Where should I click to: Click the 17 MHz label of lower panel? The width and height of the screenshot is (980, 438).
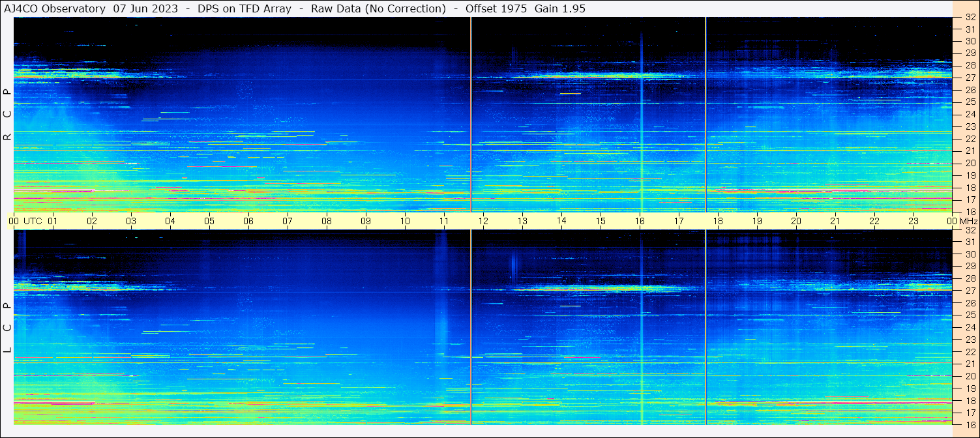970,413
